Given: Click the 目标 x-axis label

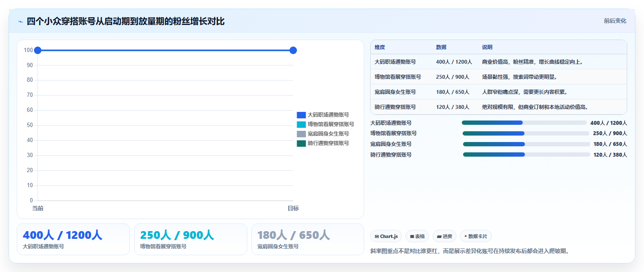Looking at the screenshot, I should tap(293, 209).
